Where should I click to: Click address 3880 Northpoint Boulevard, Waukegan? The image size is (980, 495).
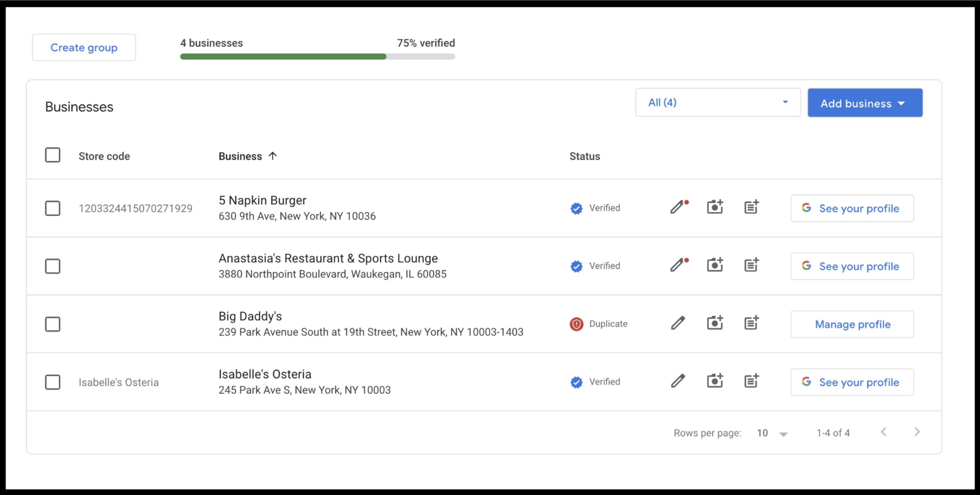pos(333,274)
